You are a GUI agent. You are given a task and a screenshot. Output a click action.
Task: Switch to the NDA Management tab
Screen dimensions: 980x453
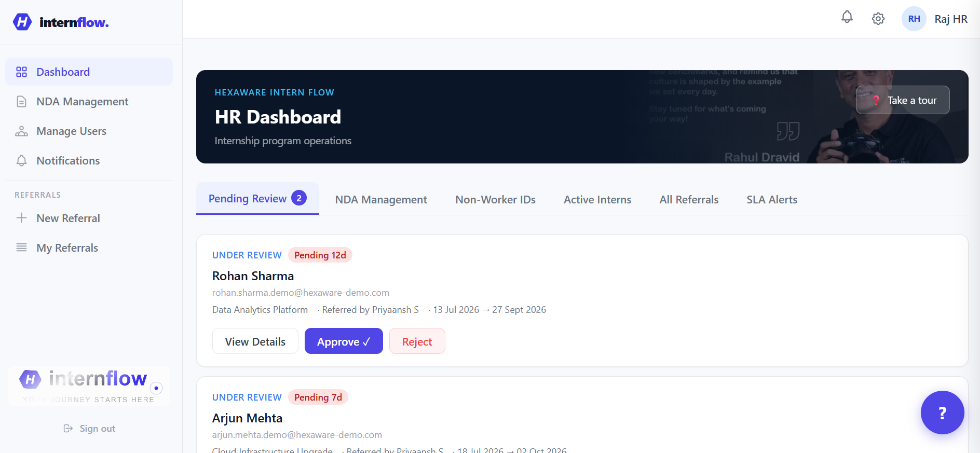pyautogui.click(x=381, y=199)
